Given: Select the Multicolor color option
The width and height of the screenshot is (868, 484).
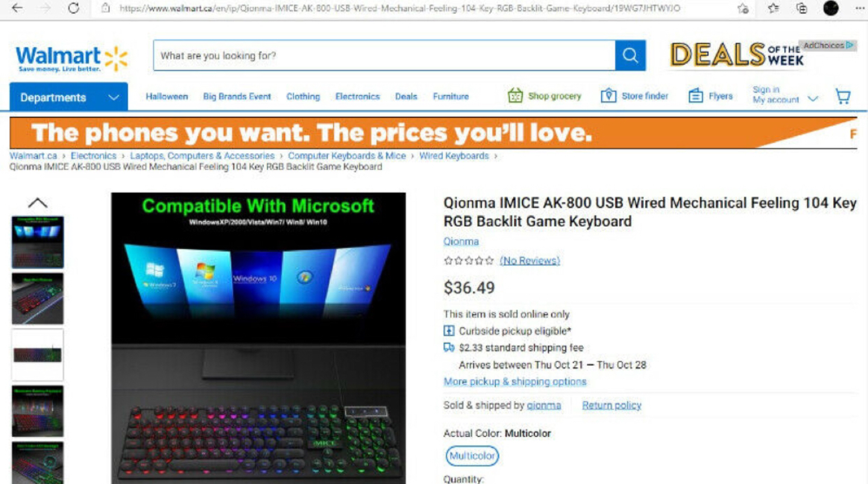Looking at the screenshot, I should point(473,456).
